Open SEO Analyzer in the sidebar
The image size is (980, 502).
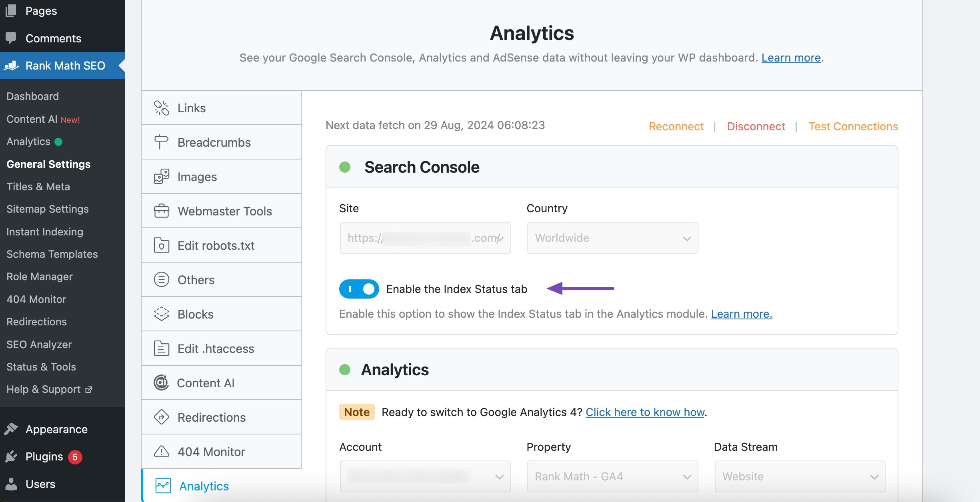39,345
